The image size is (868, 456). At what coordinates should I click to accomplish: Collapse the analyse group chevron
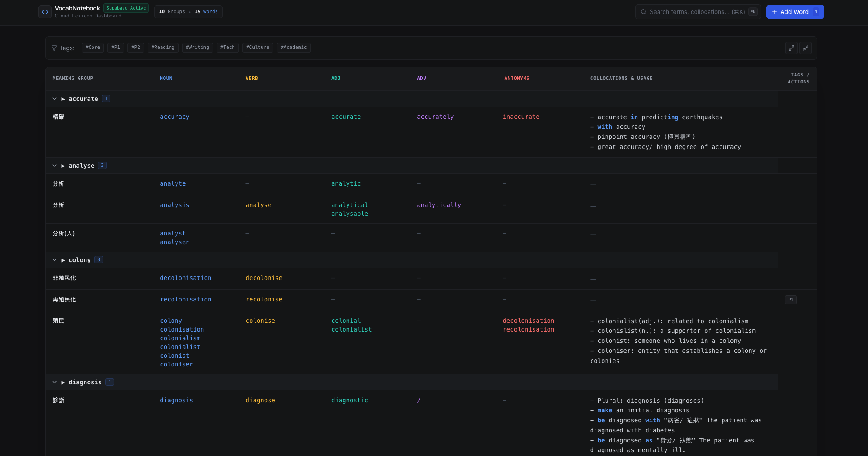tap(55, 166)
